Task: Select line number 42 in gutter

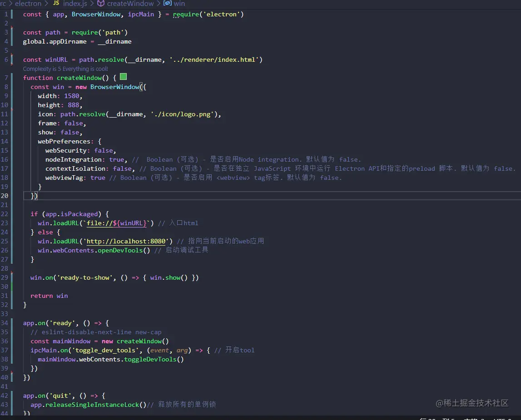Action: point(5,396)
